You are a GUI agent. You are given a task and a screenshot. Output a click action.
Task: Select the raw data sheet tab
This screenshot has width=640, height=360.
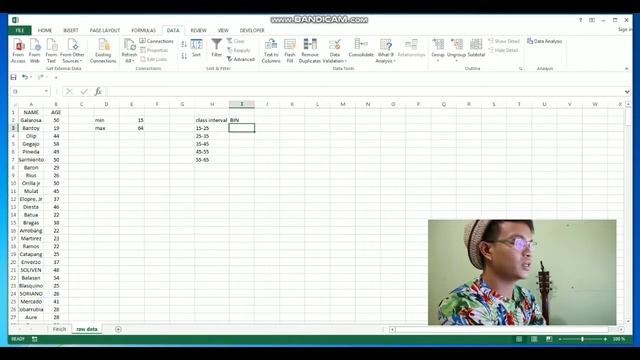(87, 329)
